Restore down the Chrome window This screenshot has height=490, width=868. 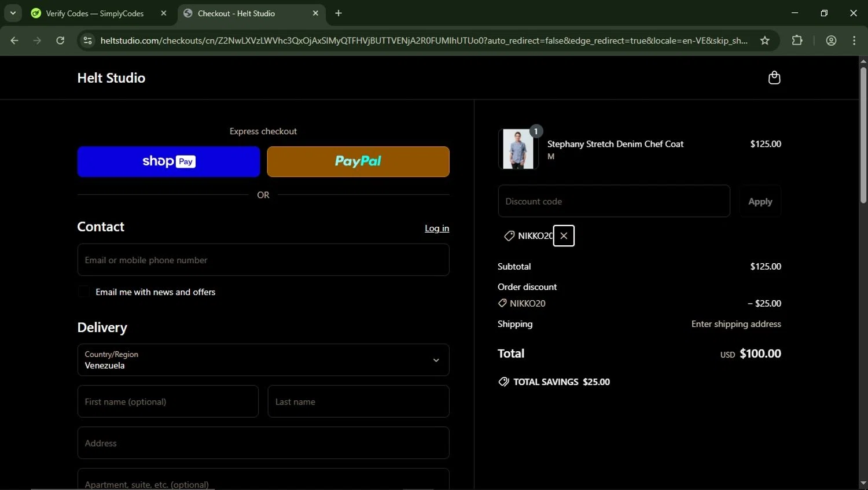coord(825,13)
